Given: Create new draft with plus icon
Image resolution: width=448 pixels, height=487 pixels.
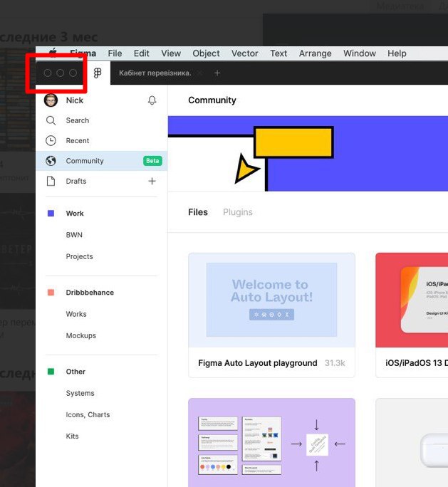Looking at the screenshot, I should [152, 181].
